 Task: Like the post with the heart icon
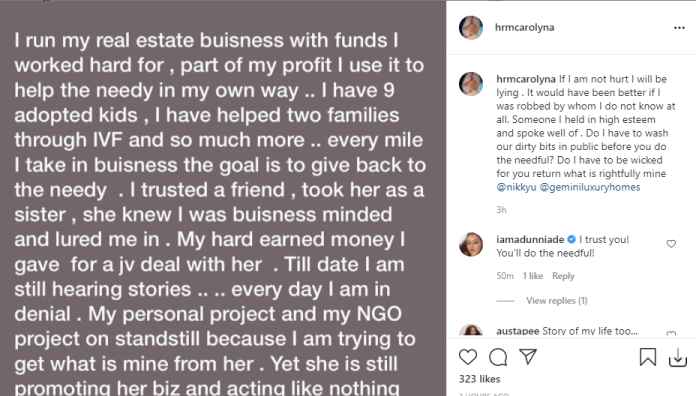point(468,356)
